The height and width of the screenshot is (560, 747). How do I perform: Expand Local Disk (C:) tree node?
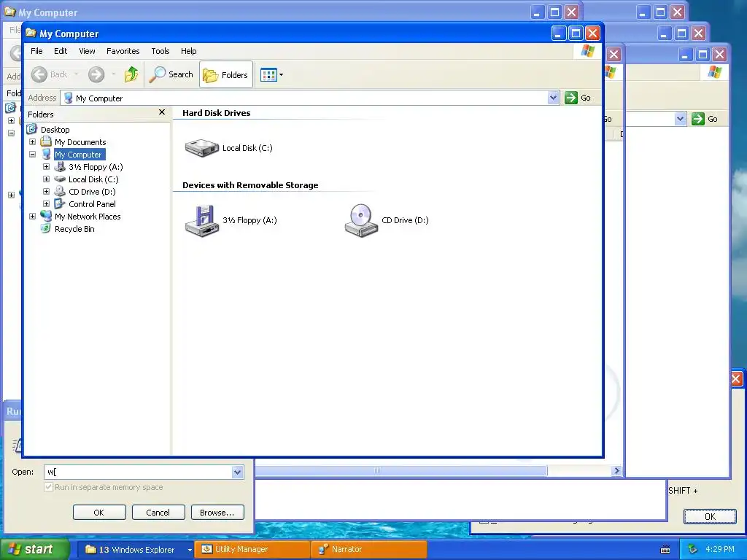(46, 179)
